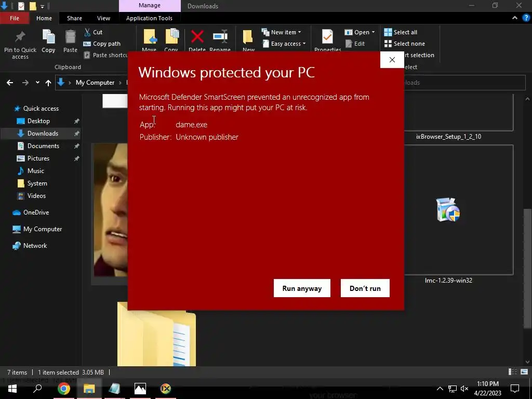This screenshot has width=532, height=399.
Task: Click My Computer in address bar
Action: [x=95, y=83]
